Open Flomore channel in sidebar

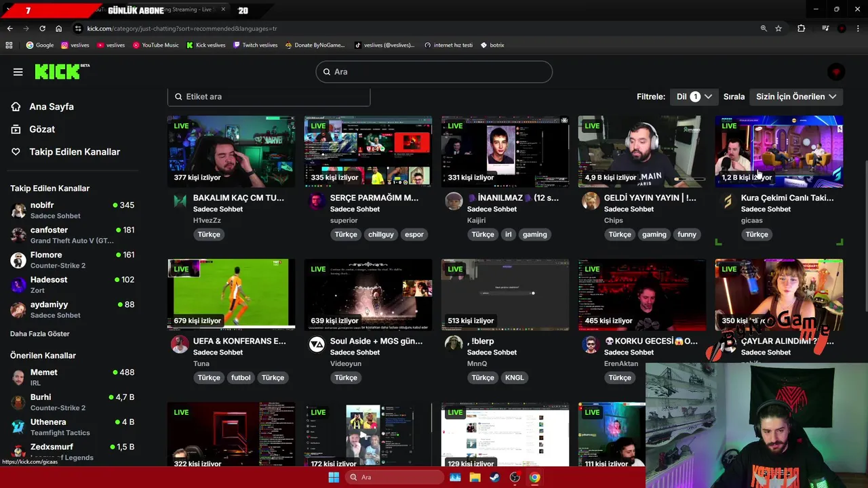click(x=73, y=260)
